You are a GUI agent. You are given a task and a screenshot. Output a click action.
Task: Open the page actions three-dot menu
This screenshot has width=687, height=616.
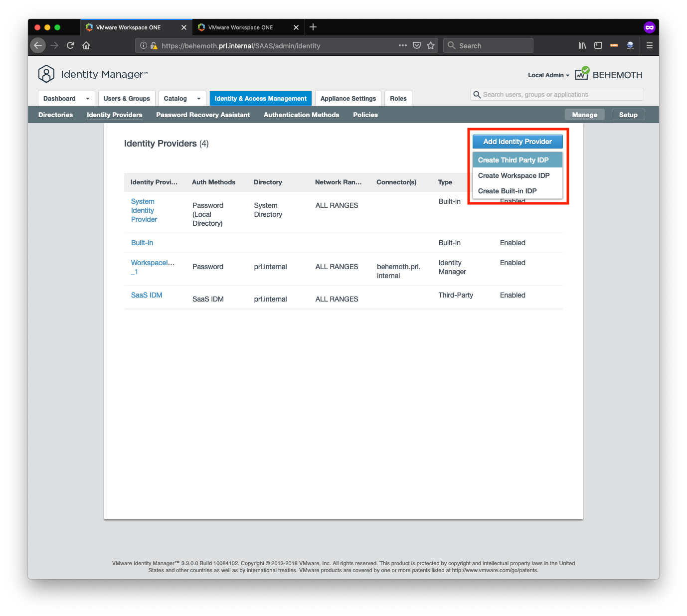(403, 45)
